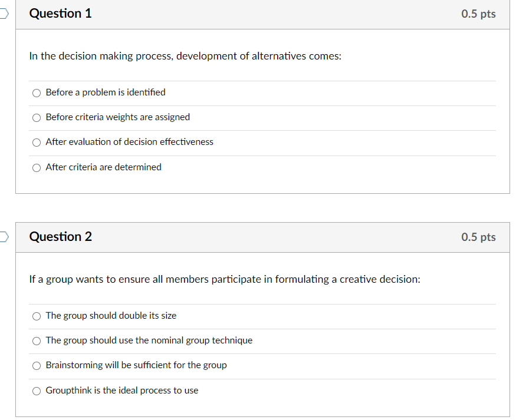Choose 'The group should use the nominal group technique'
The width and height of the screenshot is (516, 420).
[x=36, y=340]
